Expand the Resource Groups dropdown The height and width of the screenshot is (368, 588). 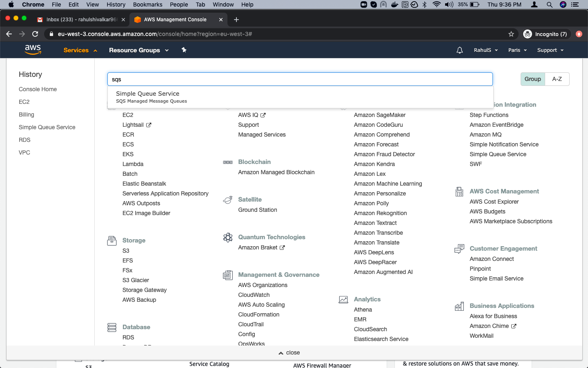(139, 50)
